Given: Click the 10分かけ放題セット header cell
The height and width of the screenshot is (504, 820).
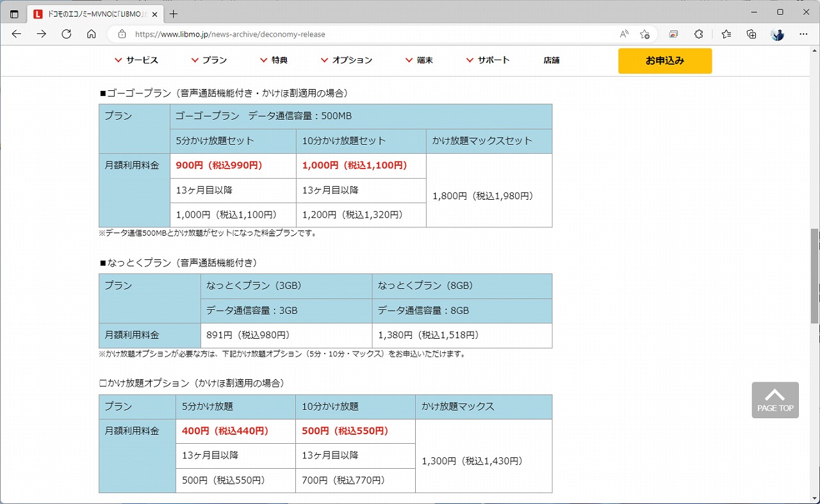Looking at the screenshot, I should click(x=361, y=141).
